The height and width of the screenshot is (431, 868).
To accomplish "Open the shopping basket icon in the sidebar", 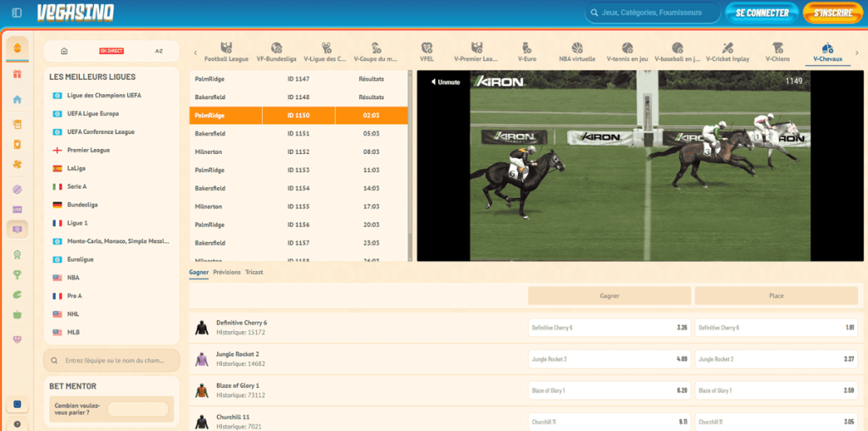I will 17,314.
